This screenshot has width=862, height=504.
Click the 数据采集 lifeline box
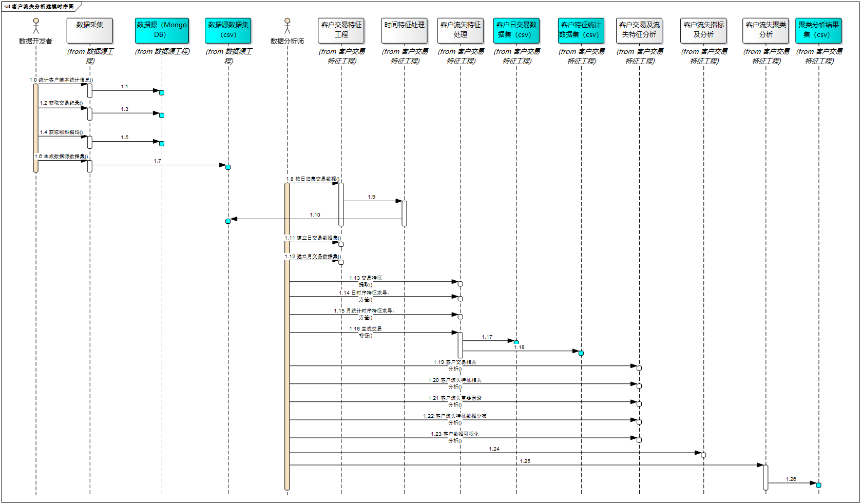click(90, 30)
